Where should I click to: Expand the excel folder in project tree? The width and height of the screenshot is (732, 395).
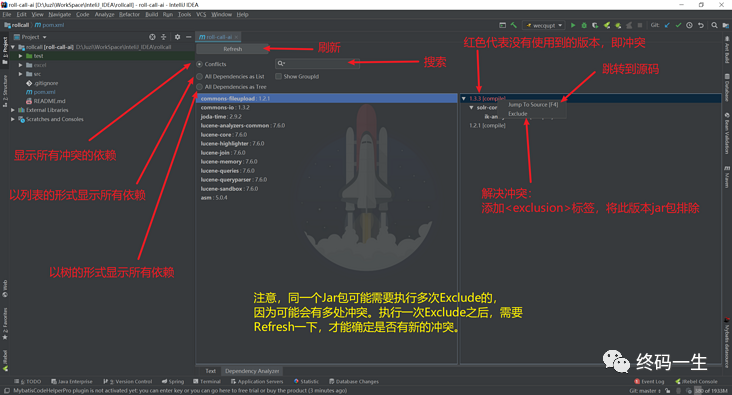coord(21,65)
